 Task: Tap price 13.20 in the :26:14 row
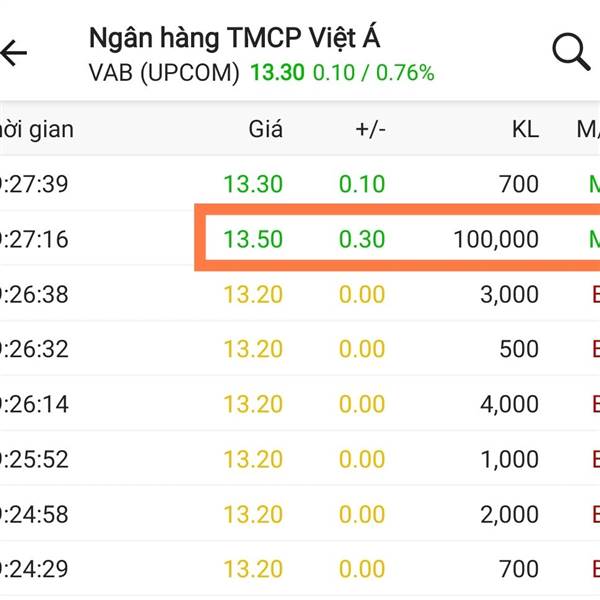click(253, 404)
